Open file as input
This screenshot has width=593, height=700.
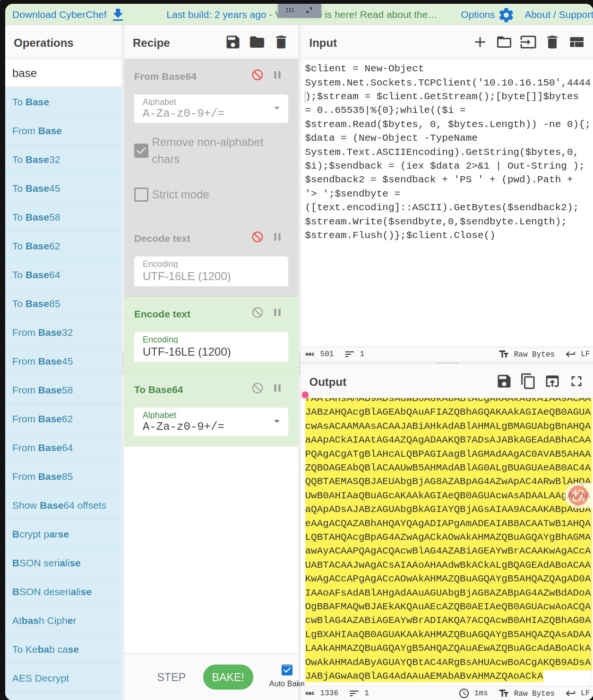coord(528,43)
